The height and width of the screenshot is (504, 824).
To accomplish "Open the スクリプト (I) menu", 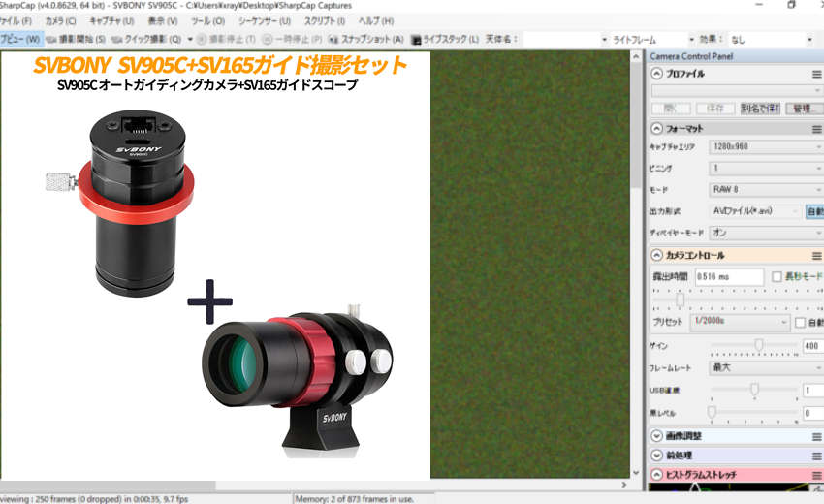I will pyautogui.click(x=324, y=21).
